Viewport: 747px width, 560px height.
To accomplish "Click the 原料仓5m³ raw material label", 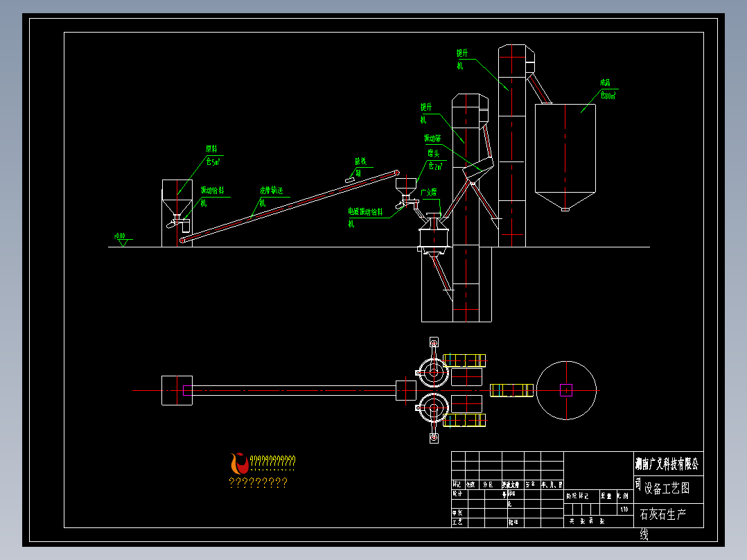I will pos(213,155).
